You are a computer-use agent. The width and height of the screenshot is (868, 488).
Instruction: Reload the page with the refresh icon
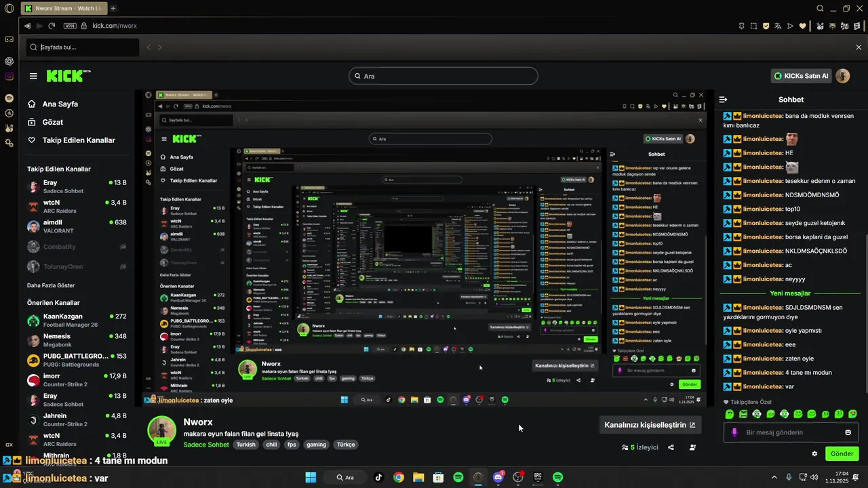point(52,26)
